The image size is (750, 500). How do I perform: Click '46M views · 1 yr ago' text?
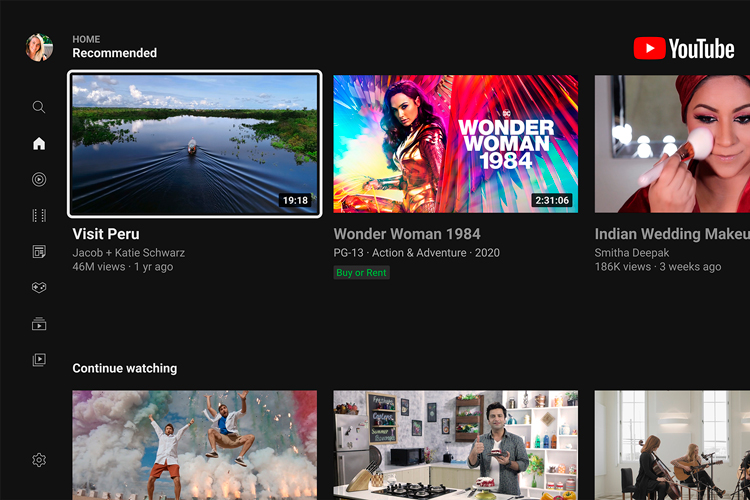(x=122, y=267)
